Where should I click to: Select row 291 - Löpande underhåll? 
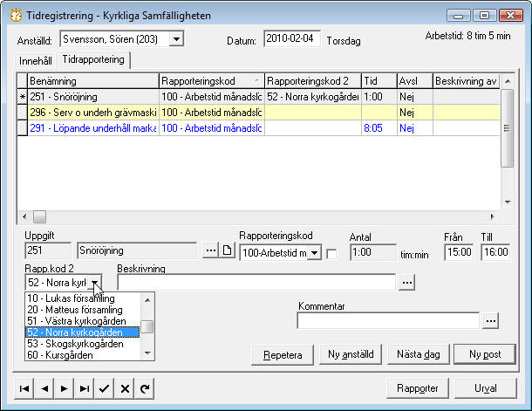coord(258,128)
